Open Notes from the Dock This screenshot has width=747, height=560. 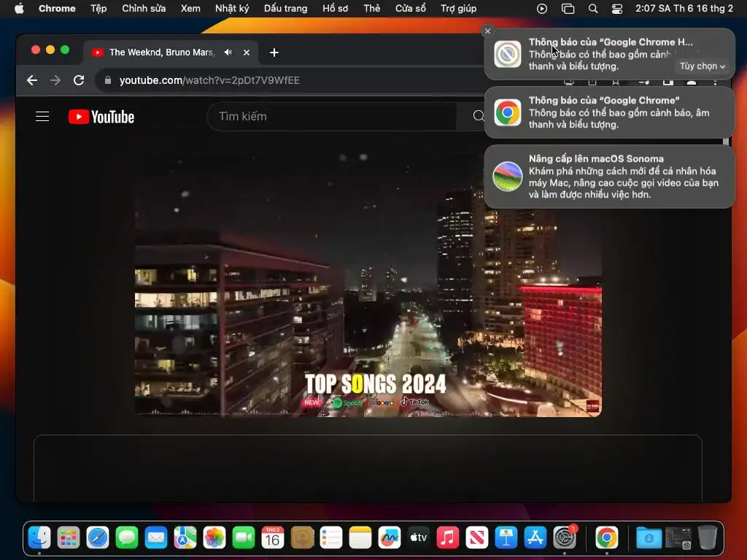pos(360,538)
